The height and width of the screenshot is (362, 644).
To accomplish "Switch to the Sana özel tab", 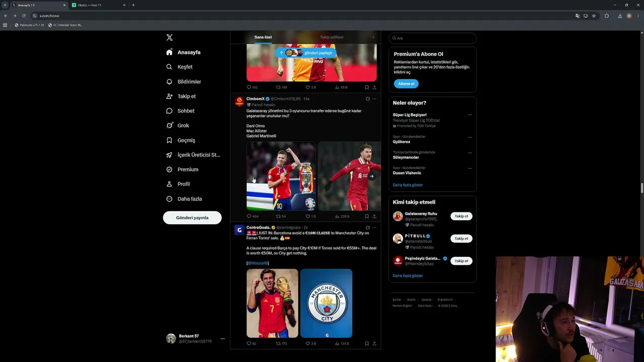I will pos(263,37).
